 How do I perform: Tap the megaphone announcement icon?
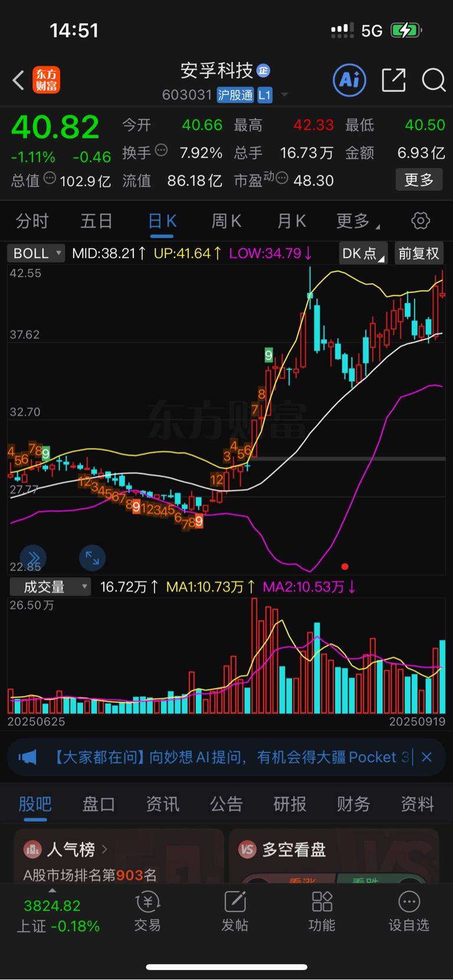click(x=27, y=757)
